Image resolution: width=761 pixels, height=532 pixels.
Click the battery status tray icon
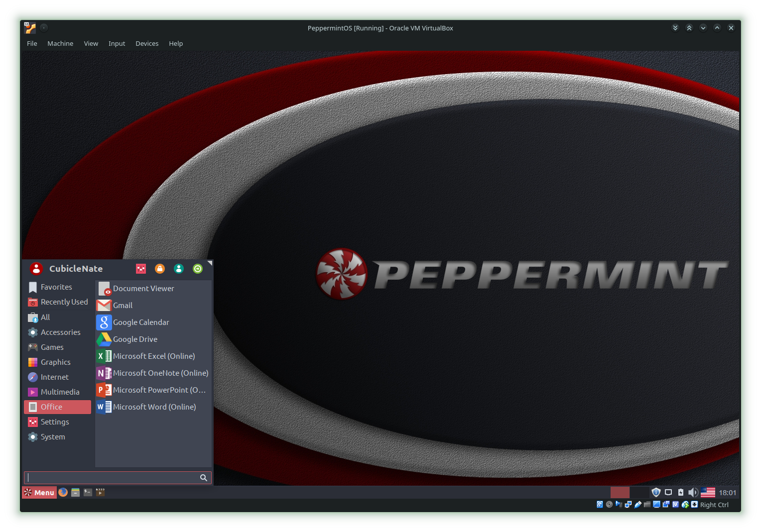click(680, 492)
